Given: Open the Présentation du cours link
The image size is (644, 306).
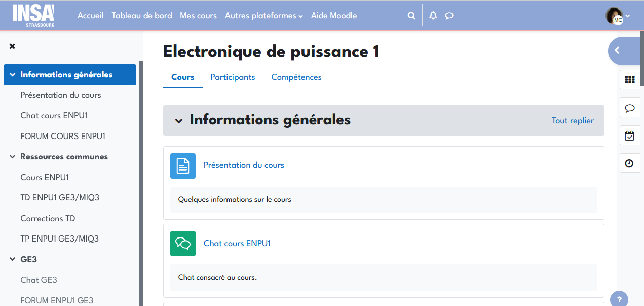Looking at the screenshot, I should pos(244,165).
